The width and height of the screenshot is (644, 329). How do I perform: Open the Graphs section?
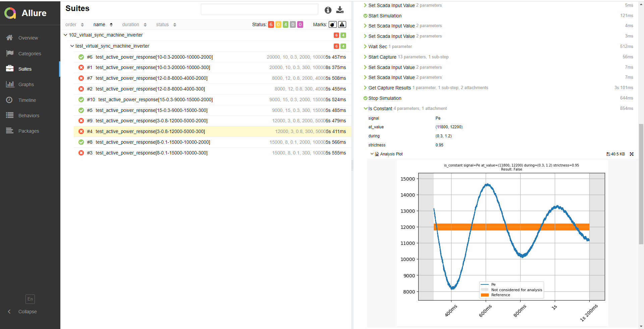(x=26, y=84)
